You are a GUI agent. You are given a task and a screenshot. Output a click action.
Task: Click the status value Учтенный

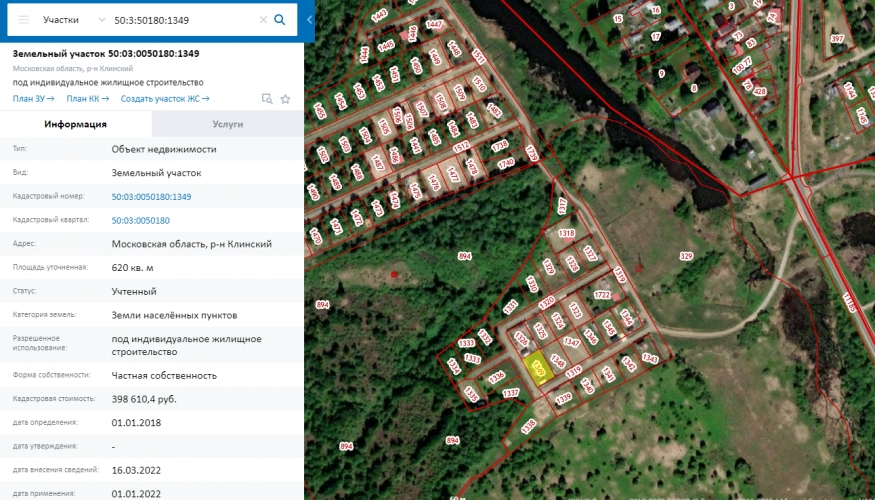(x=134, y=291)
